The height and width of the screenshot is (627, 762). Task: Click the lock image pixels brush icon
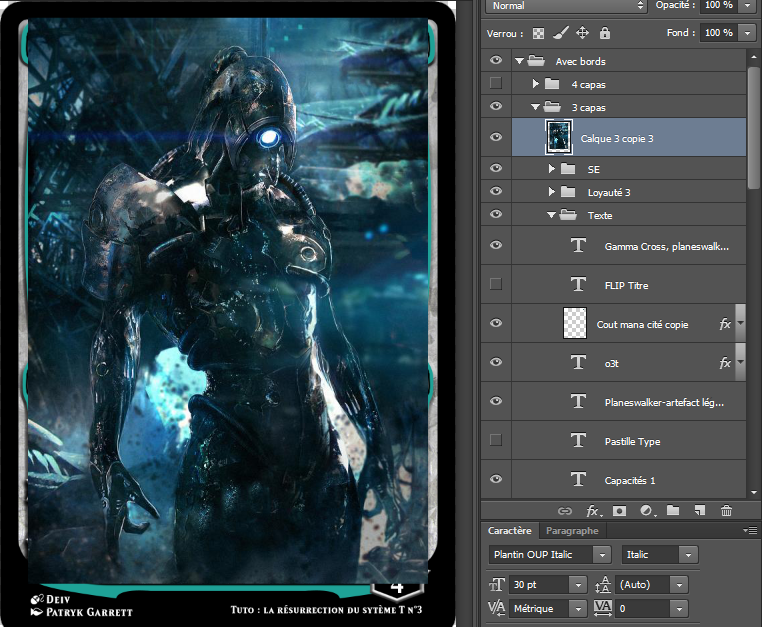click(561, 33)
